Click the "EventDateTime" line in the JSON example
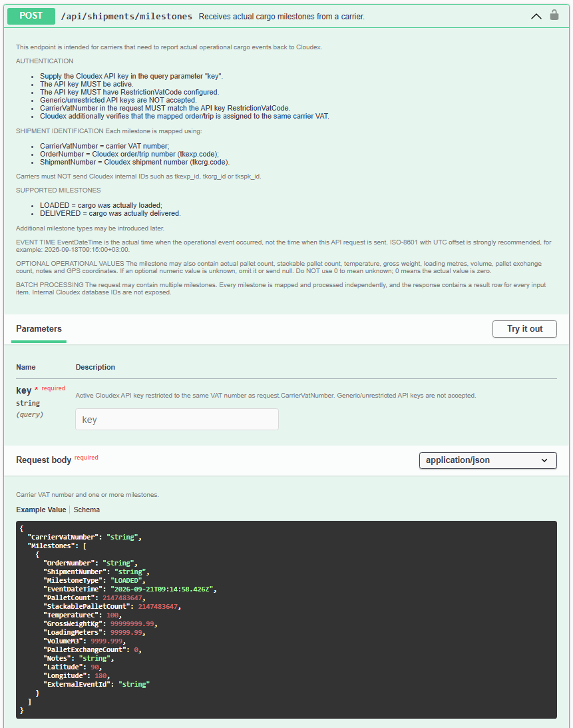 point(130,589)
